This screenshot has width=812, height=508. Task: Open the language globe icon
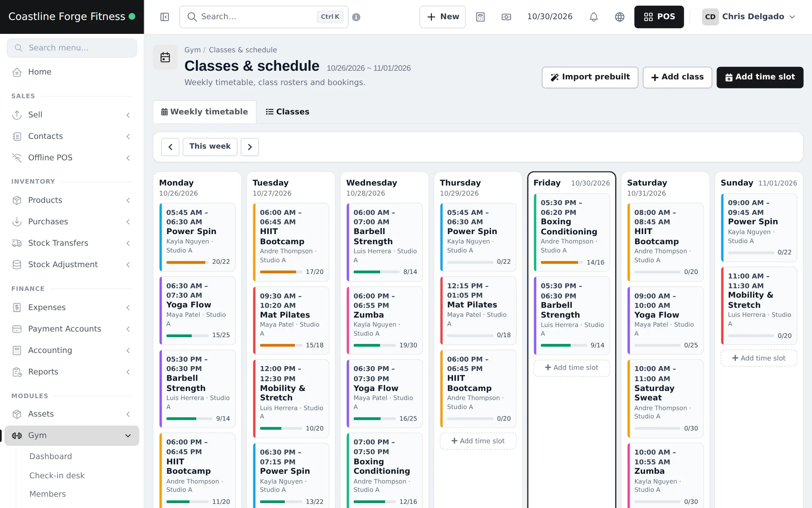(x=620, y=17)
